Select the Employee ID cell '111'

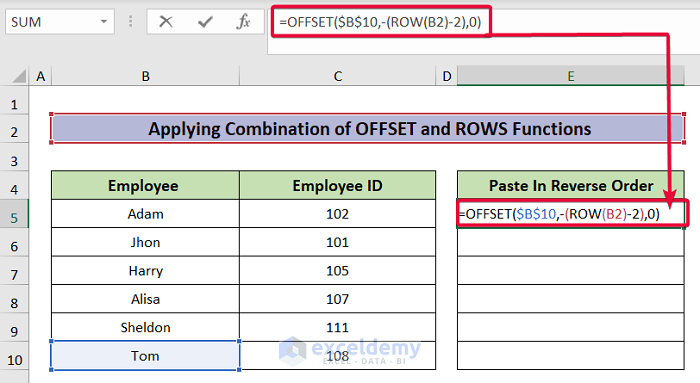click(338, 328)
